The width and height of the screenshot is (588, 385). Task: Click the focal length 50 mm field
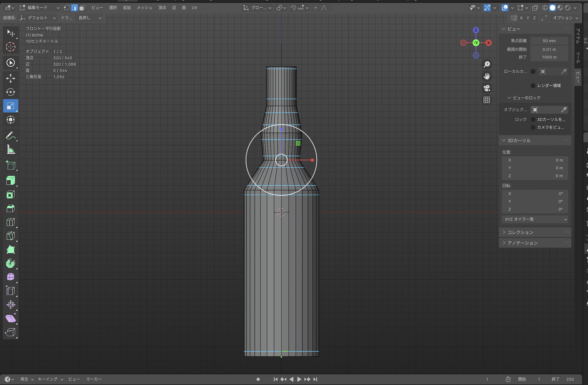tap(549, 41)
